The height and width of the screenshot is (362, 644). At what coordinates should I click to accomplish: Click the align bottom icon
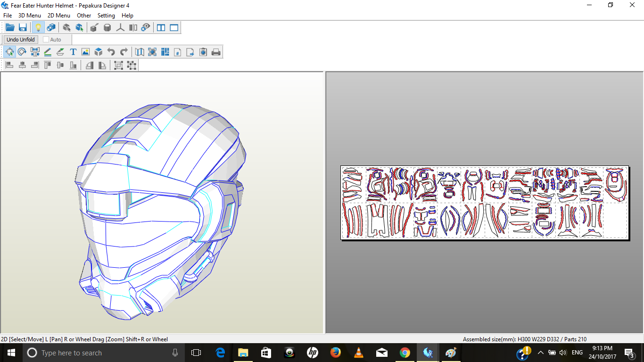click(x=73, y=66)
